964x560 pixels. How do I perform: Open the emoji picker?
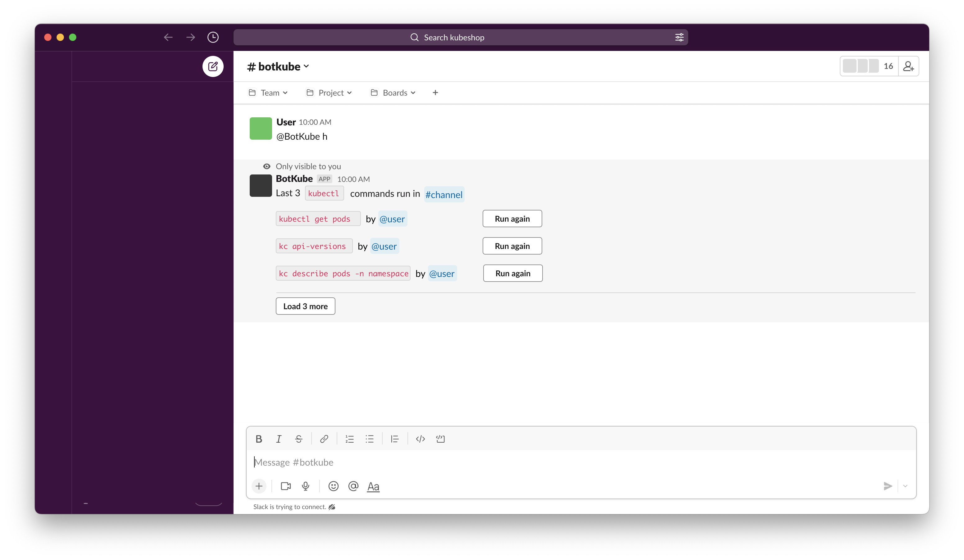tap(334, 486)
